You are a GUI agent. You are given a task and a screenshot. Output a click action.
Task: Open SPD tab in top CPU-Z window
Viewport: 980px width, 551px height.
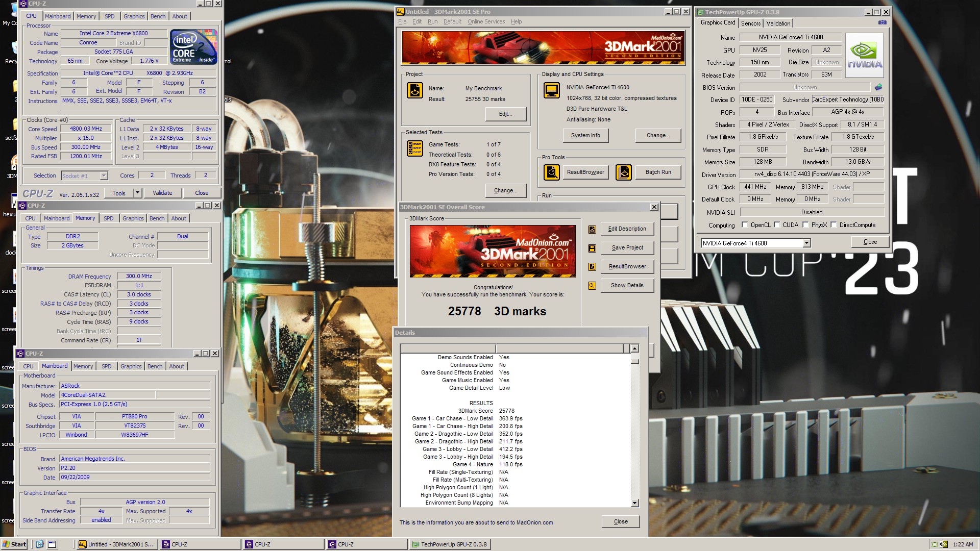[110, 17]
